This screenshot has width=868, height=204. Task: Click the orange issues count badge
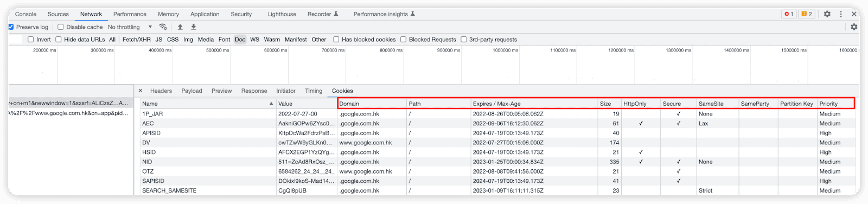pyautogui.click(x=806, y=14)
